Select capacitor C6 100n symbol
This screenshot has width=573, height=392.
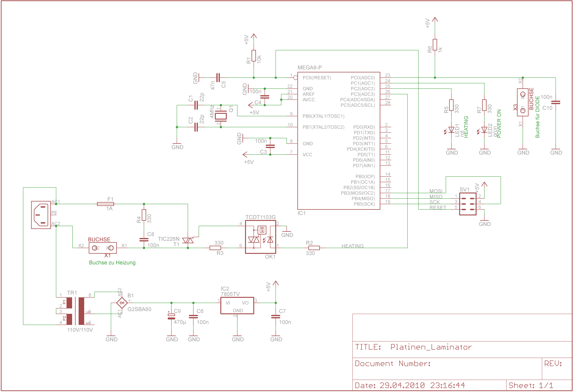point(193,316)
